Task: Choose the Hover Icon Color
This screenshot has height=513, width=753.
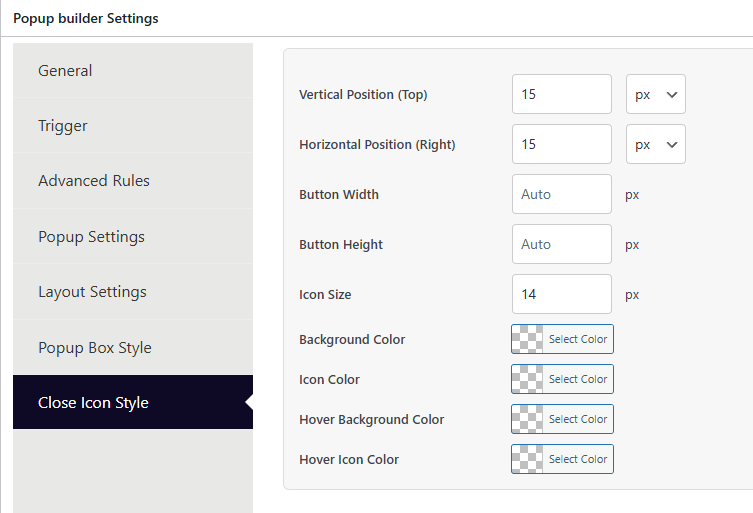Action: pyautogui.click(x=577, y=459)
